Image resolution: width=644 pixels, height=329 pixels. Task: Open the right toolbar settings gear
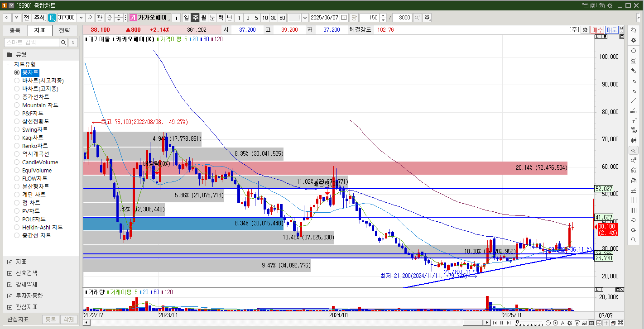[634, 40]
